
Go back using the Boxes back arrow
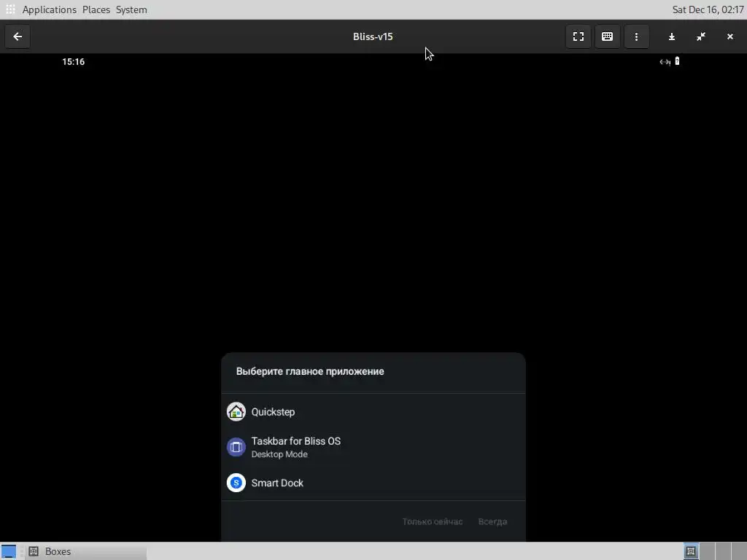tap(18, 36)
